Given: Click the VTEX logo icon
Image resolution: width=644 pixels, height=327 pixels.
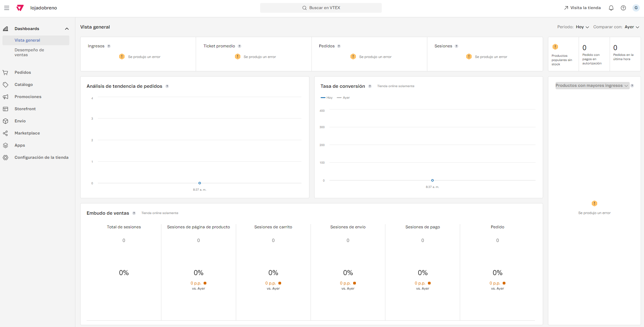Looking at the screenshot, I should click(x=20, y=8).
